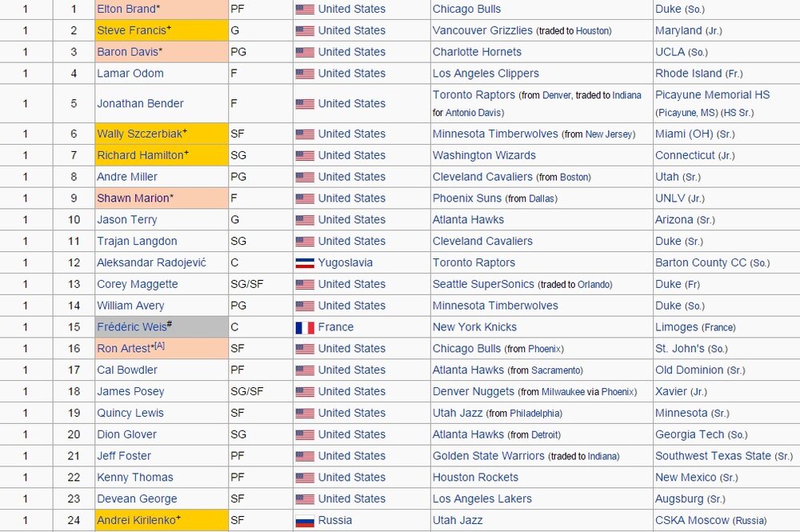Screen dimensions: 800x532
Task: Open the Trajan Langdon player link
Action: click(138, 241)
